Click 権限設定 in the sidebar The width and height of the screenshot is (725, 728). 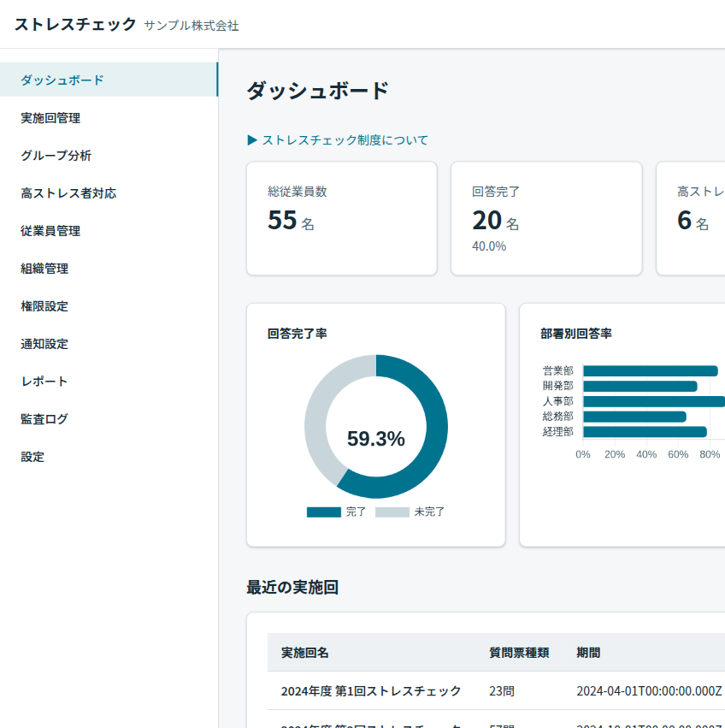(44, 306)
